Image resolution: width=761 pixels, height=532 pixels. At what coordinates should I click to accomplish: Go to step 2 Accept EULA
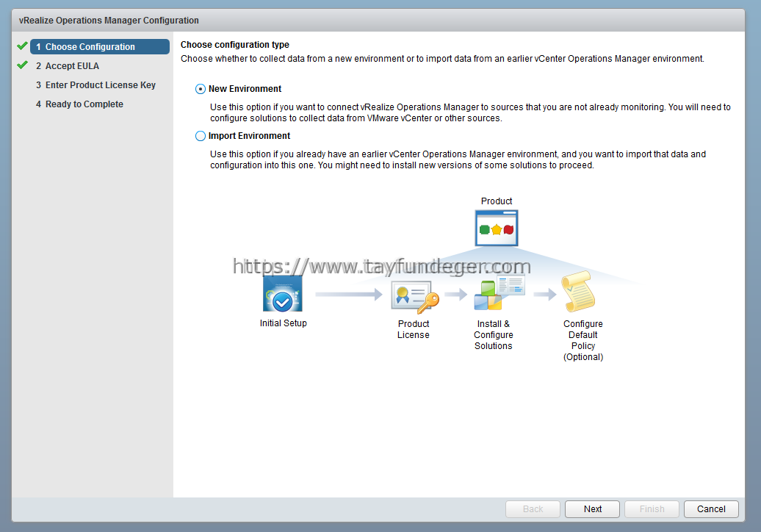pyautogui.click(x=68, y=66)
